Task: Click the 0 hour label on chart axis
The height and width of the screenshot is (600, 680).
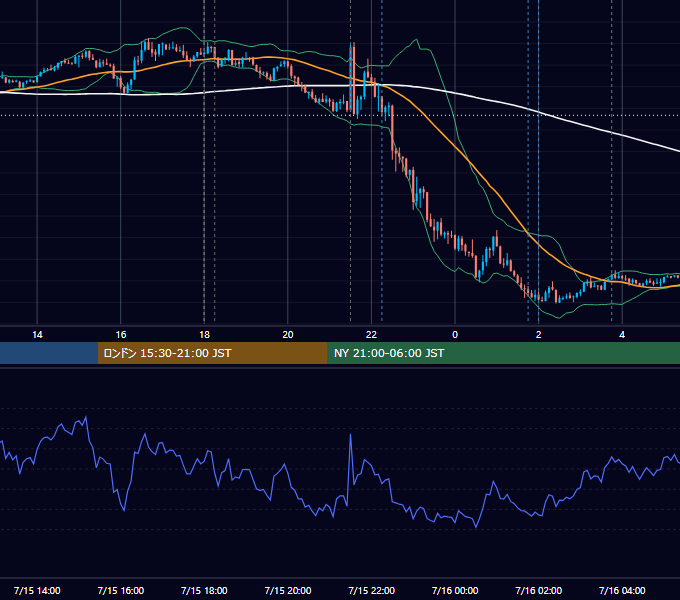Action: (x=455, y=335)
